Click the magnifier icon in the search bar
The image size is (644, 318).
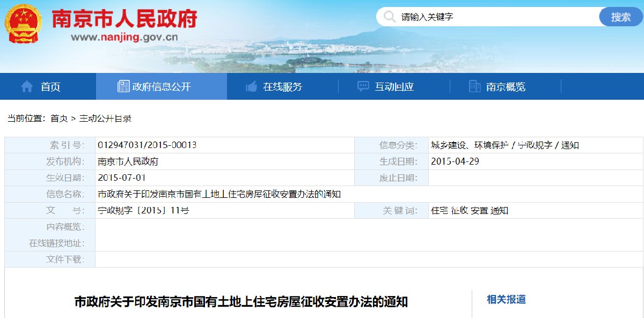coord(388,17)
